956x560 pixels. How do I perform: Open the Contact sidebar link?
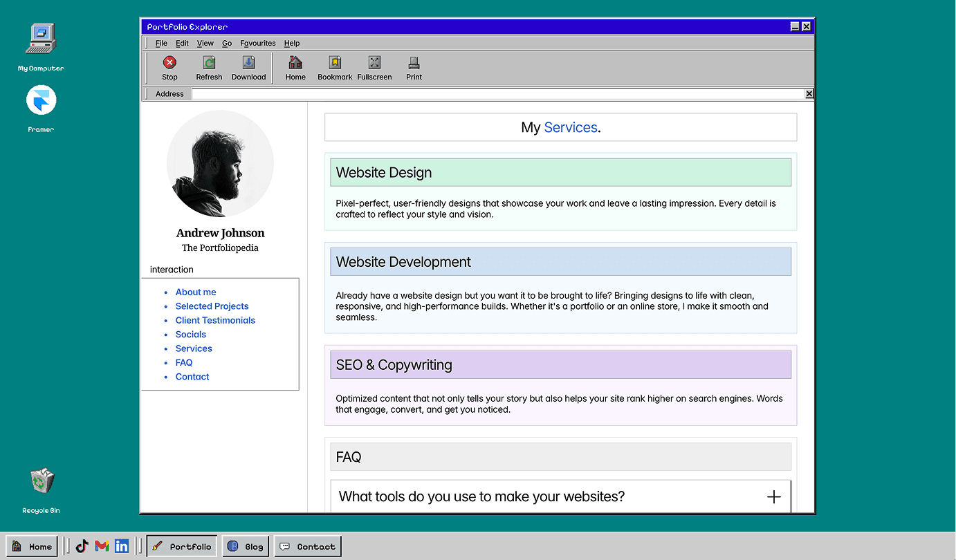pos(192,377)
